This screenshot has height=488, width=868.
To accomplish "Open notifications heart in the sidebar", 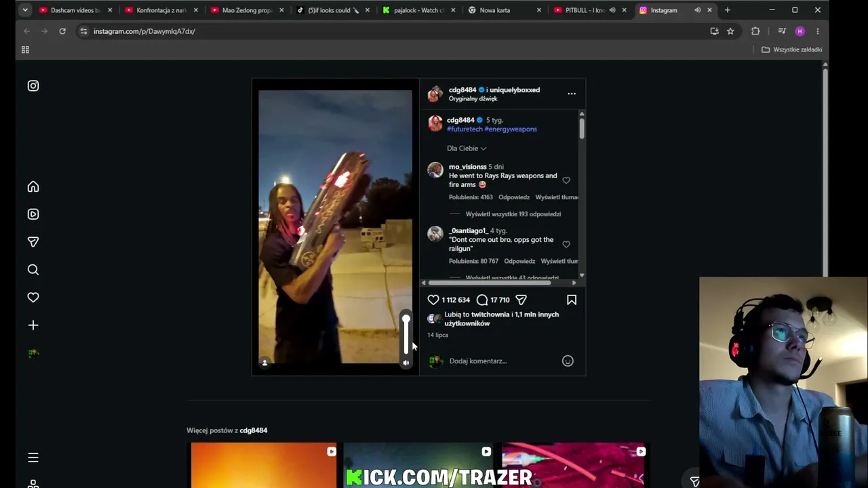I will pyautogui.click(x=33, y=298).
